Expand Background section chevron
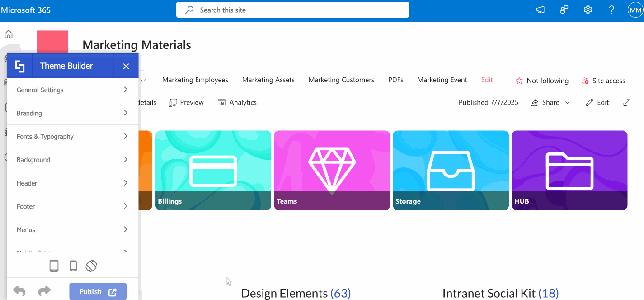644x300 pixels. point(126,159)
